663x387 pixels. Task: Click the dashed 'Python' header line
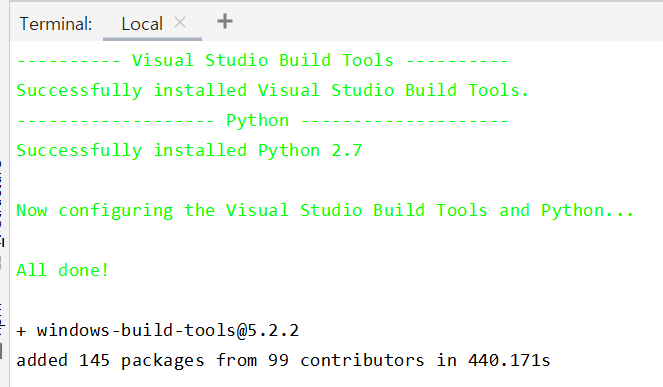pos(262,121)
